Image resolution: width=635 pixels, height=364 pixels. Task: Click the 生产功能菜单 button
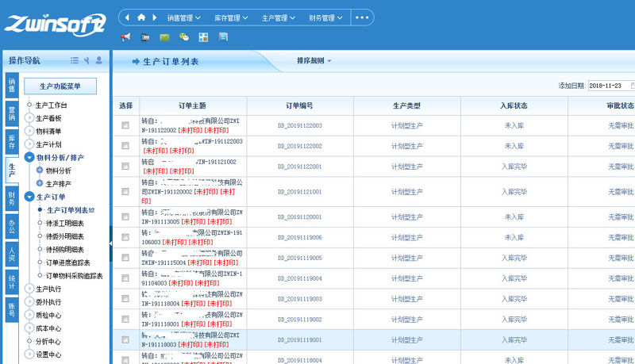(60, 86)
